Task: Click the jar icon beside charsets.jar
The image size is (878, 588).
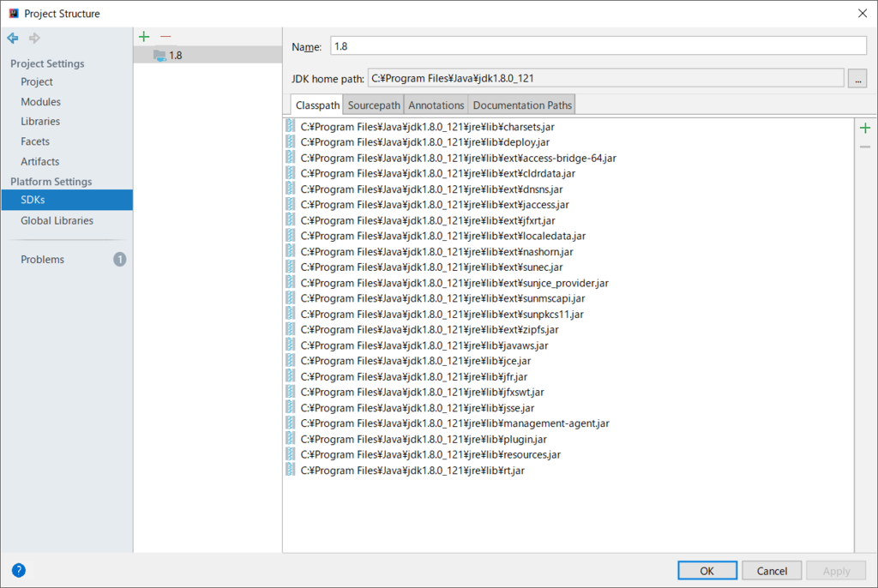Action: click(x=290, y=126)
